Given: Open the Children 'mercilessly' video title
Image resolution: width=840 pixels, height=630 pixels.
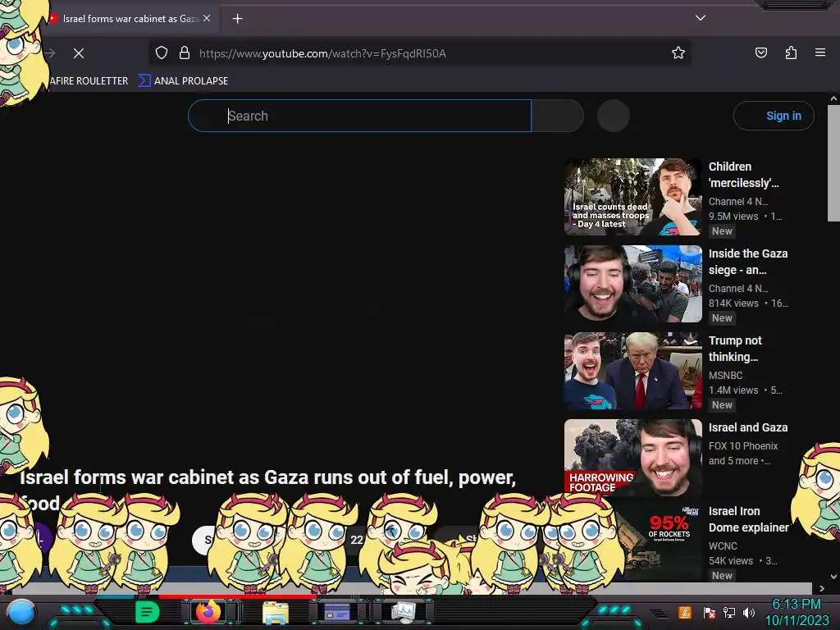Looking at the screenshot, I should point(743,175).
